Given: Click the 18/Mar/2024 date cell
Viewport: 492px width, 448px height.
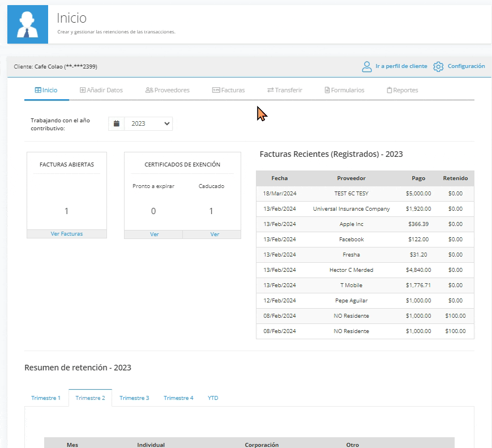Looking at the screenshot, I should pyautogui.click(x=280, y=193).
